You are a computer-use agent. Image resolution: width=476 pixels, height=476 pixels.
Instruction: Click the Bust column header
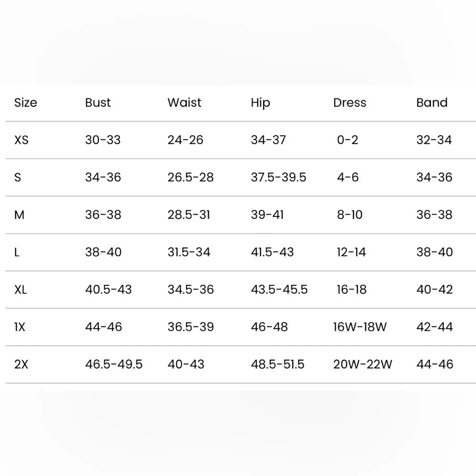click(x=98, y=103)
